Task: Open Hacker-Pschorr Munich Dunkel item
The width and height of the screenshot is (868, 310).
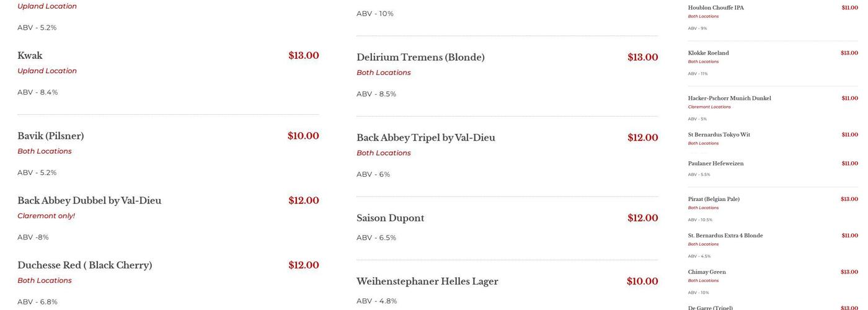Action: coord(729,99)
